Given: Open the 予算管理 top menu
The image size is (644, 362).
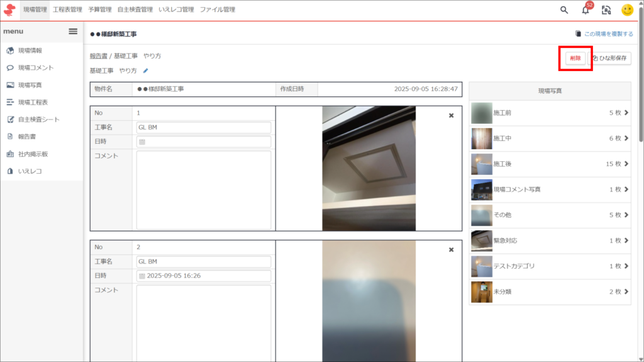Looking at the screenshot, I should 99,10.
